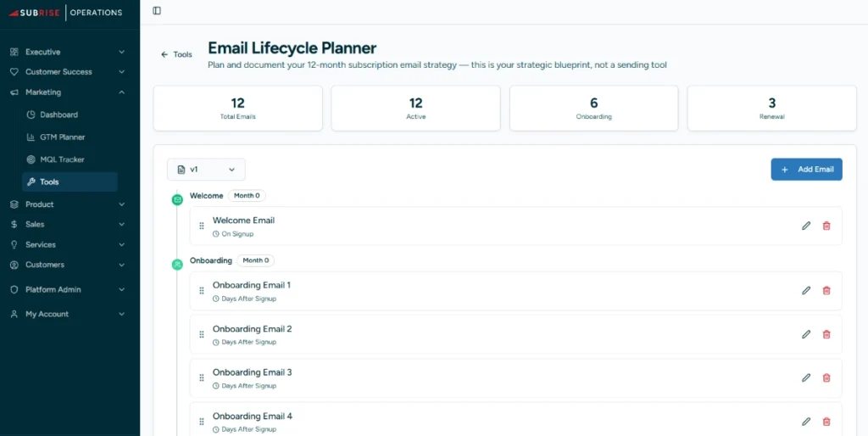This screenshot has width=868, height=436.
Task: Expand the Customers menu chevron
Action: pyautogui.click(x=122, y=265)
